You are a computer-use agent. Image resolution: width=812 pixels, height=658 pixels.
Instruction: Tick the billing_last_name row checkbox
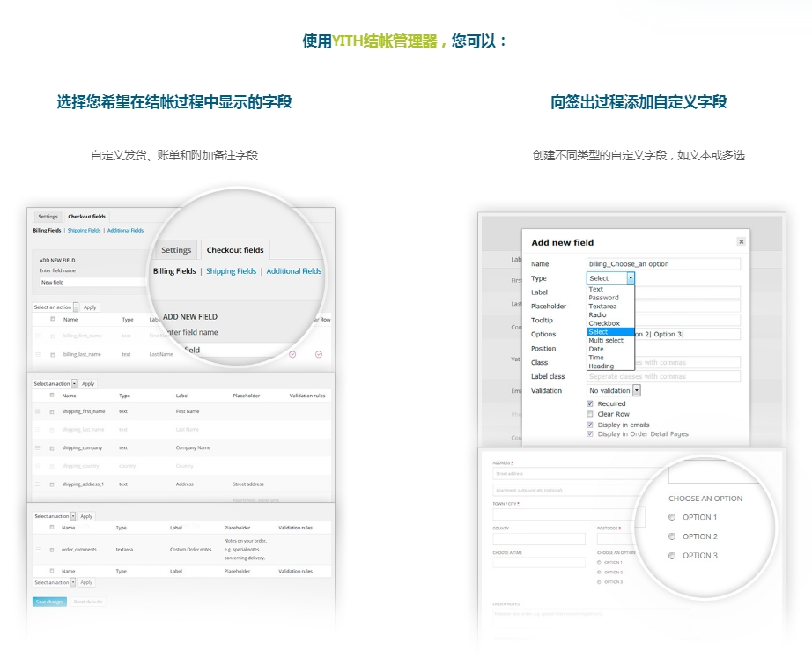[52, 355]
